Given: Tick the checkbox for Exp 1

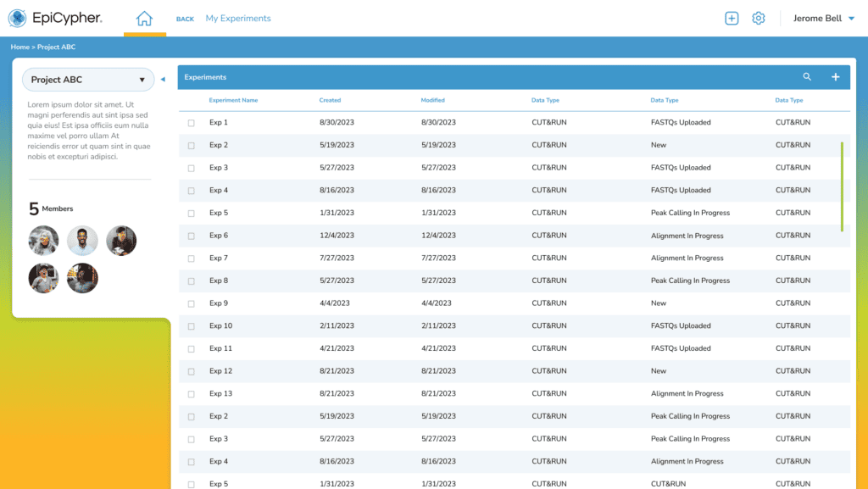Looking at the screenshot, I should [x=192, y=123].
